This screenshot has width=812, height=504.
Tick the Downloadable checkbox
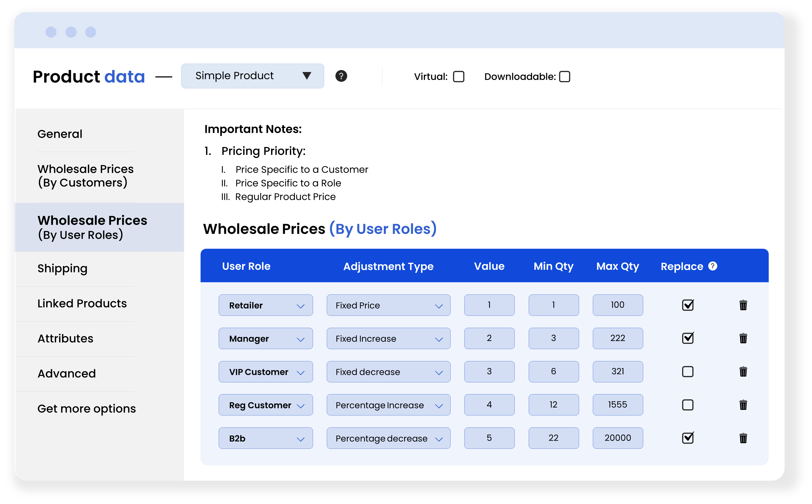click(x=564, y=77)
